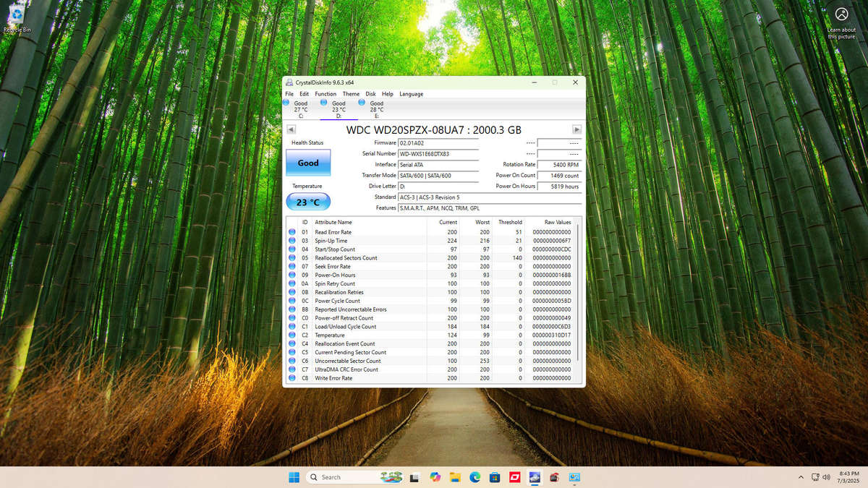
Task: Click the Reallocated Sectors Count status orb
Action: [x=292, y=258]
